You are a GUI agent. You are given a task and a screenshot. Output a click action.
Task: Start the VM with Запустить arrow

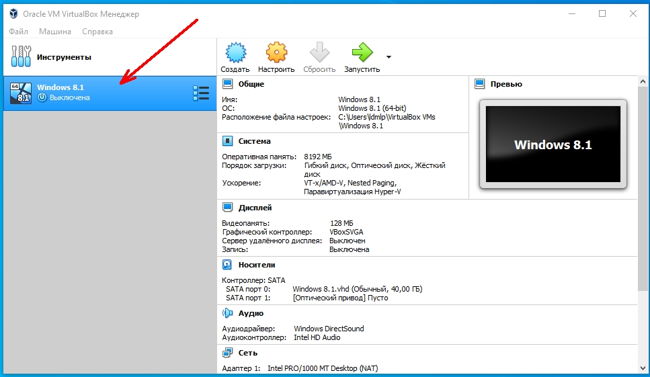pyautogui.click(x=362, y=53)
